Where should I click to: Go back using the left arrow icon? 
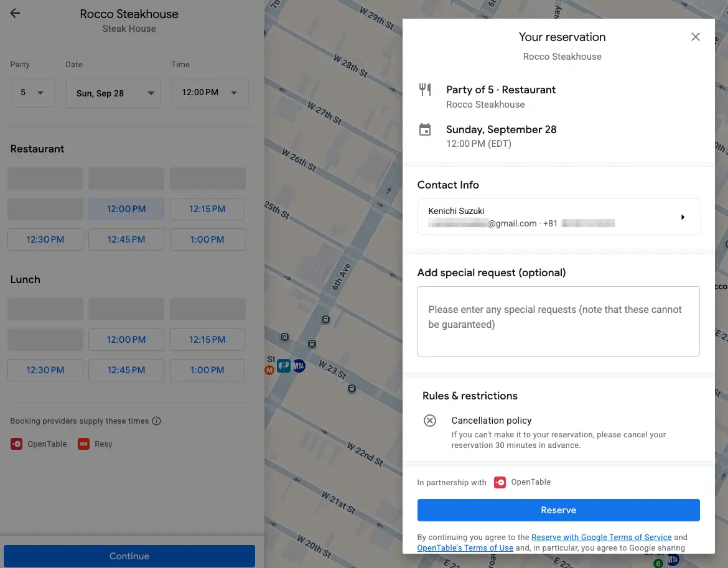point(16,13)
